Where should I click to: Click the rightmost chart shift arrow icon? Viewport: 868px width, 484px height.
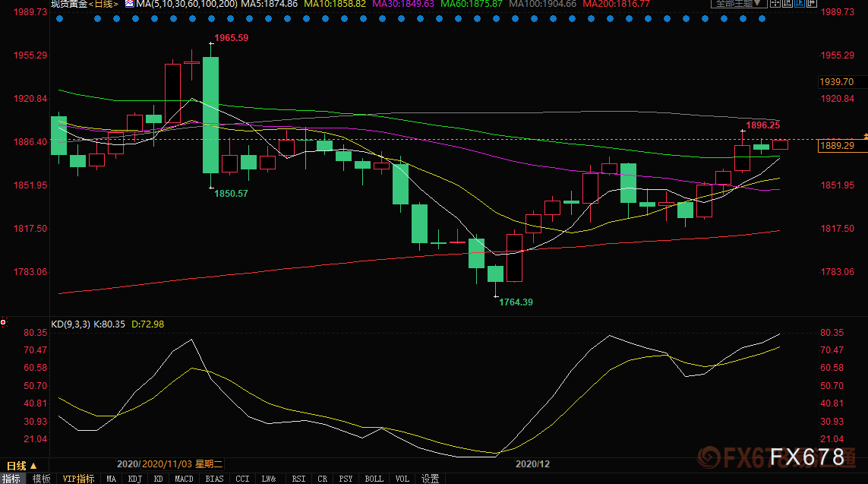(812, 3)
